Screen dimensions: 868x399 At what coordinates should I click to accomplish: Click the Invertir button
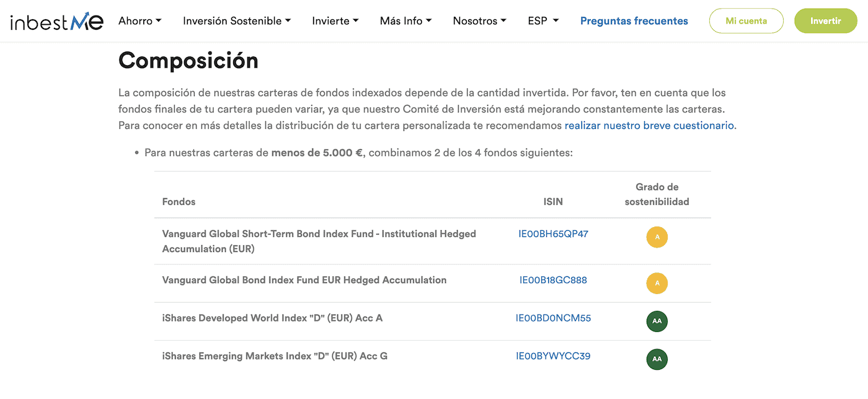tap(826, 20)
